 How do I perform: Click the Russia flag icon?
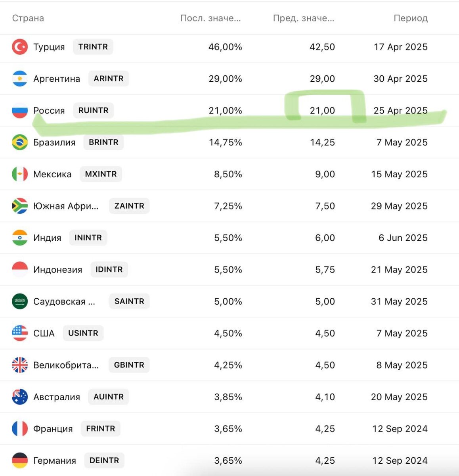(20, 111)
